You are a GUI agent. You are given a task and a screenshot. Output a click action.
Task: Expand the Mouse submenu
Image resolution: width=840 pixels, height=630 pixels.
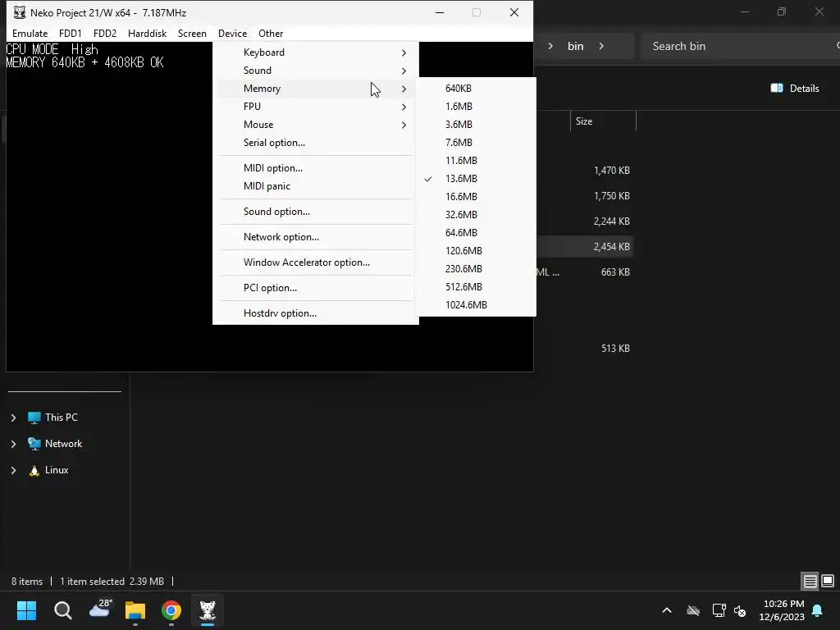point(316,125)
